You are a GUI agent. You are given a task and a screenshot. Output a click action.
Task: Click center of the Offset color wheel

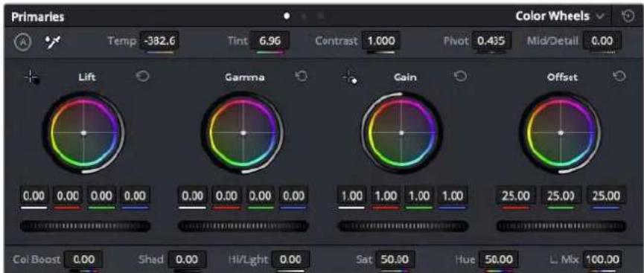pyautogui.click(x=561, y=133)
